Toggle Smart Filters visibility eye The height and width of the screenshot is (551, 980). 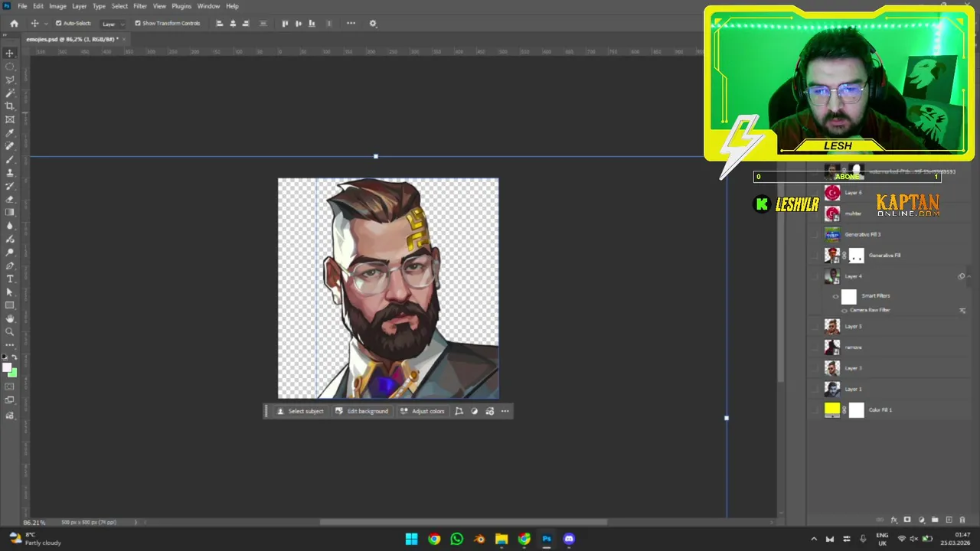pos(835,296)
